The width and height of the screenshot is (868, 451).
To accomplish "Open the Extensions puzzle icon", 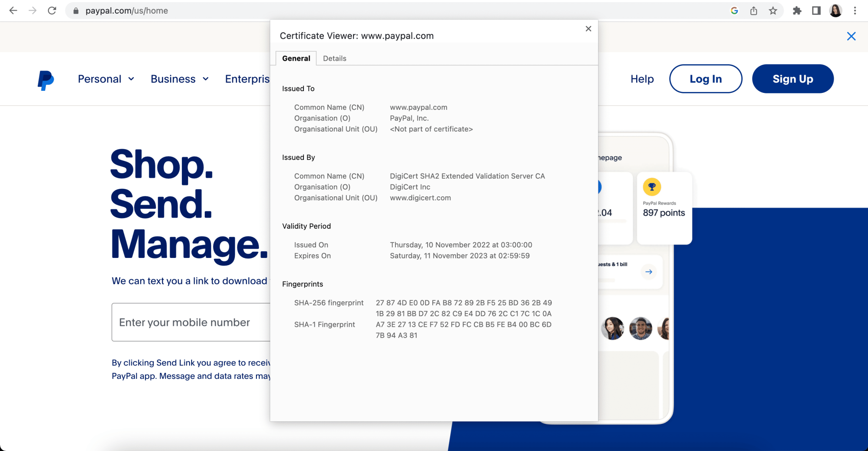I will tap(797, 11).
